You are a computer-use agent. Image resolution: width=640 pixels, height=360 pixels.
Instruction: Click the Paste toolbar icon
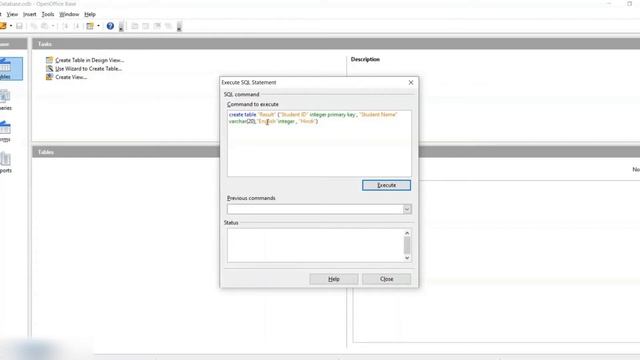pos(44,26)
